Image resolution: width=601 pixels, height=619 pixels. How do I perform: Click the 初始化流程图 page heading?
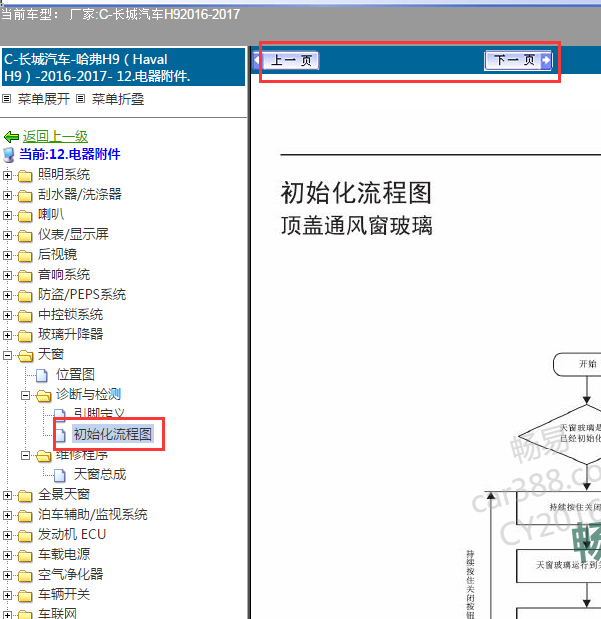pos(356,193)
